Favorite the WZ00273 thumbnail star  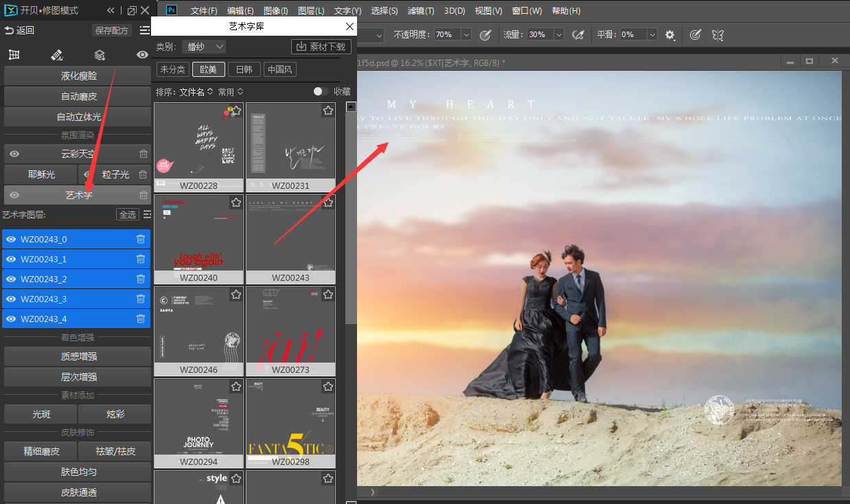[x=328, y=294]
